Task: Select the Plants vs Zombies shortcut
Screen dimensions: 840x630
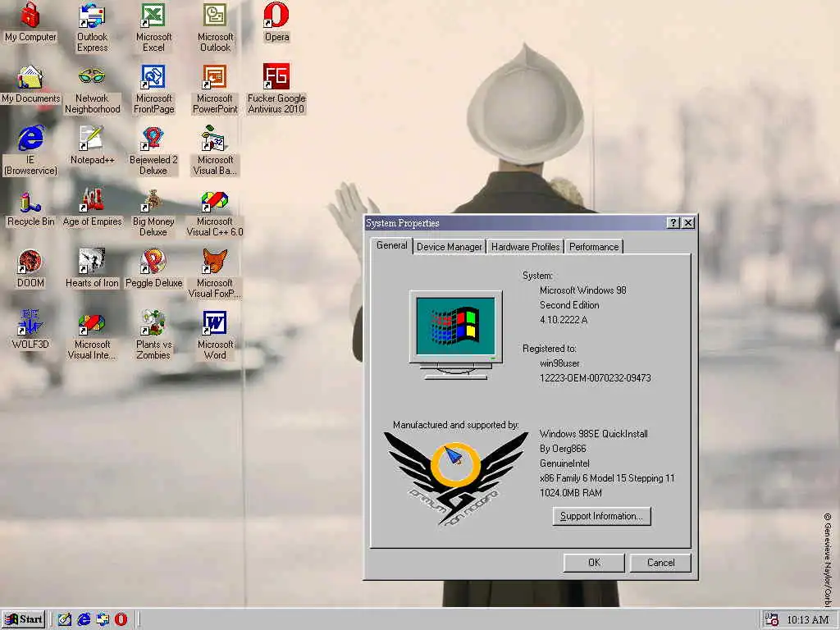Action: [x=153, y=336]
